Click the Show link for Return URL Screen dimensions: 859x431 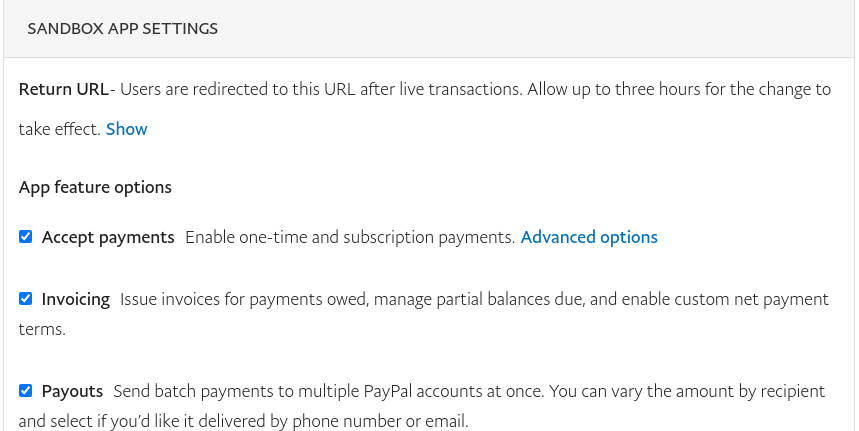point(127,129)
